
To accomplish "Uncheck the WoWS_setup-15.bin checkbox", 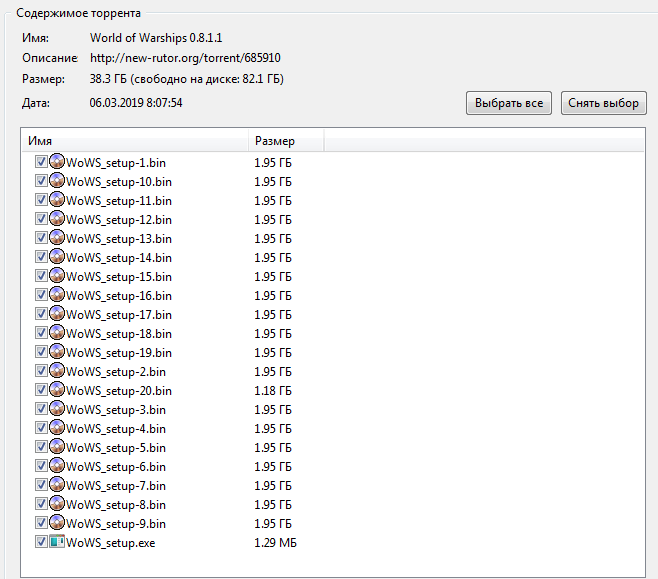I will (x=41, y=276).
